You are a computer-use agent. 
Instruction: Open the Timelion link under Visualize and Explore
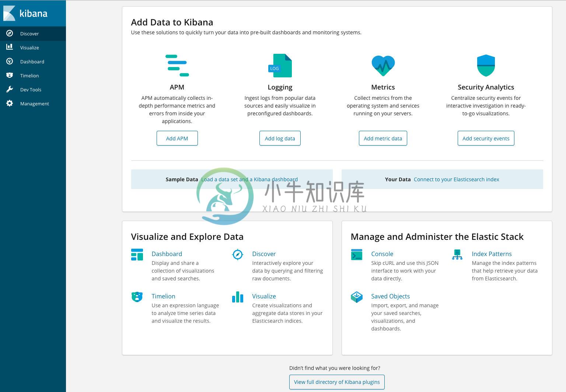tap(163, 296)
